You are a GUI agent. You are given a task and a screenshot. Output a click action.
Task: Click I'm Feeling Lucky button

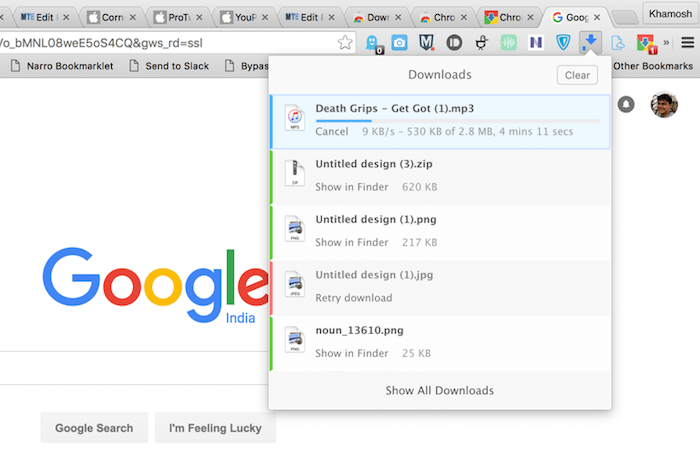click(215, 428)
